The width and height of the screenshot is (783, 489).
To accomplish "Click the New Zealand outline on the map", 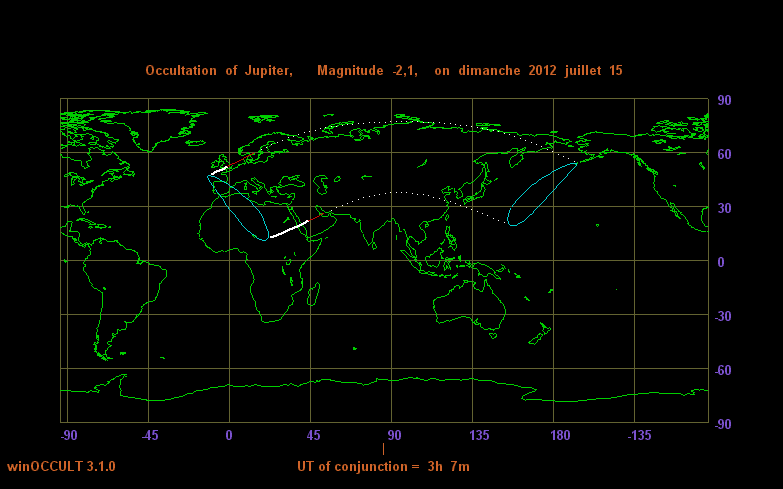I will (x=540, y=334).
